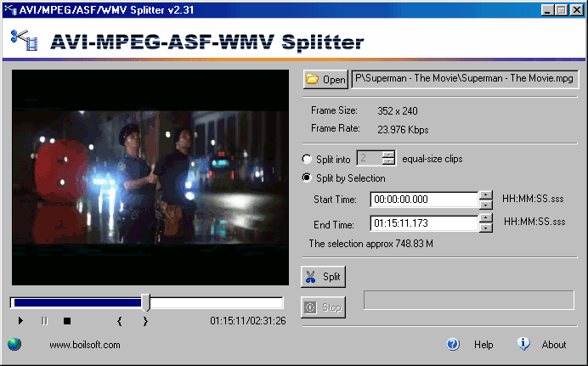Set selection start with left brace marker
This screenshot has height=366, width=588.
point(120,321)
